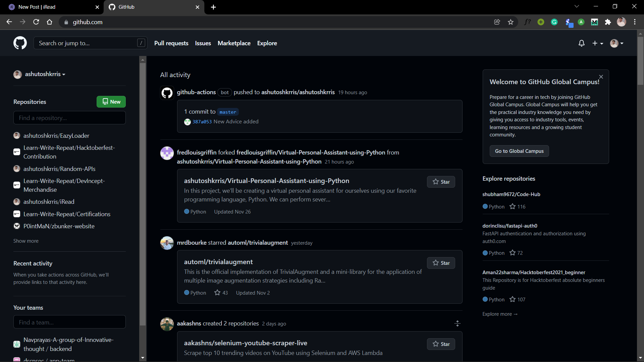Open Pull requests in navigation
Image resolution: width=644 pixels, height=362 pixels.
(x=171, y=43)
